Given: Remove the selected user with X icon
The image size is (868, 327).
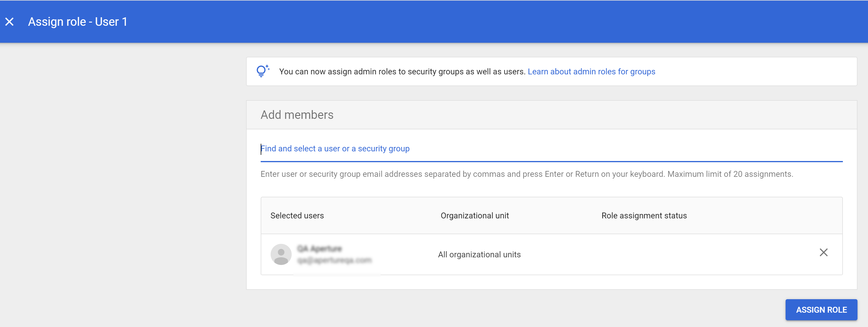Looking at the screenshot, I should [823, 252].
